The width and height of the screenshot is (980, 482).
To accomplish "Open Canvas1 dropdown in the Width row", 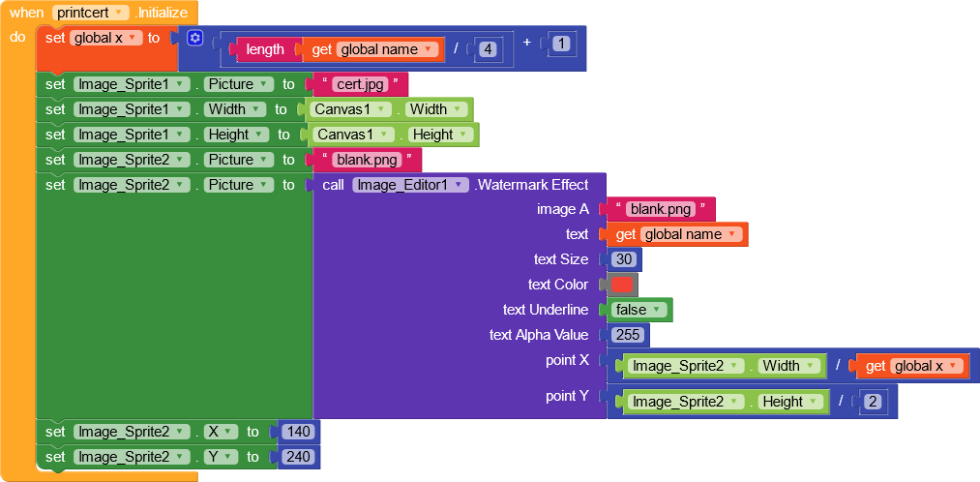I will [x=350, y=109].
